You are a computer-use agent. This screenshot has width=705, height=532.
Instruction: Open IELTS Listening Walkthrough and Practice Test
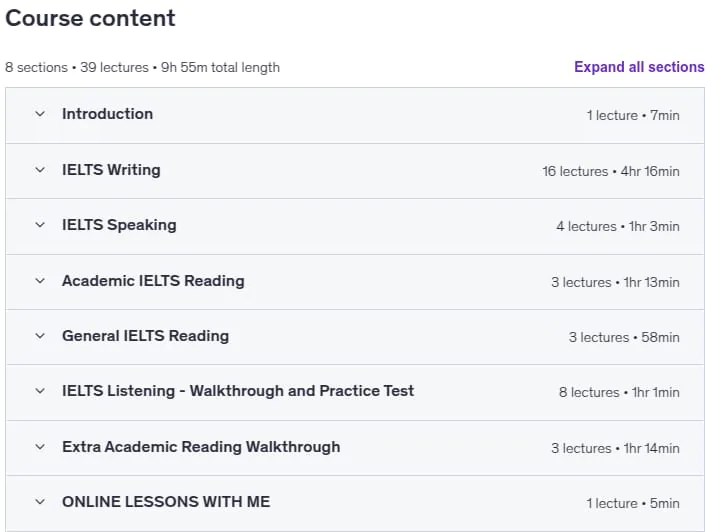pos(238,391)
